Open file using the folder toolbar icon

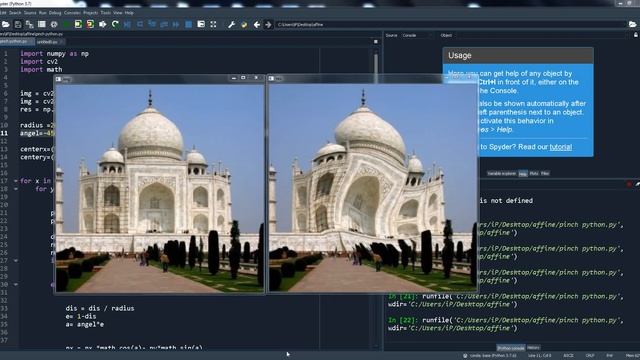click(x=6, y=24)
